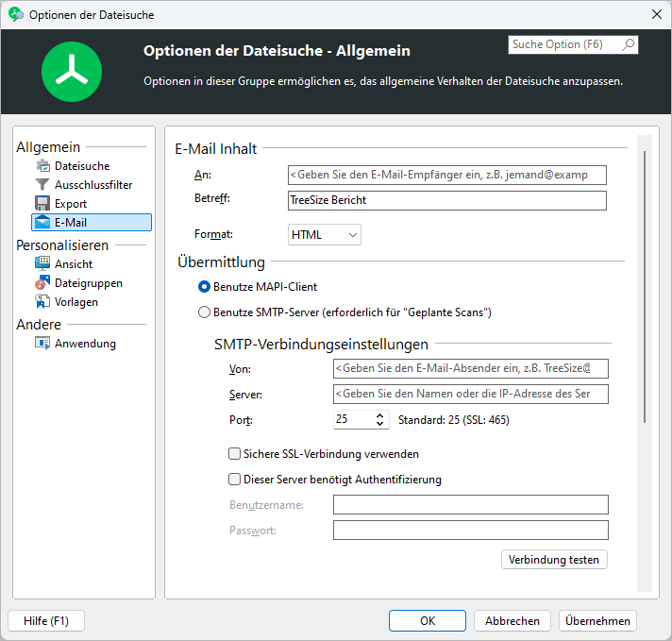Image resolution: width=672 pixels, height=641 pixels.
Task: Click the Ausschlussfilter funnel icon
Action: [42, 184]
